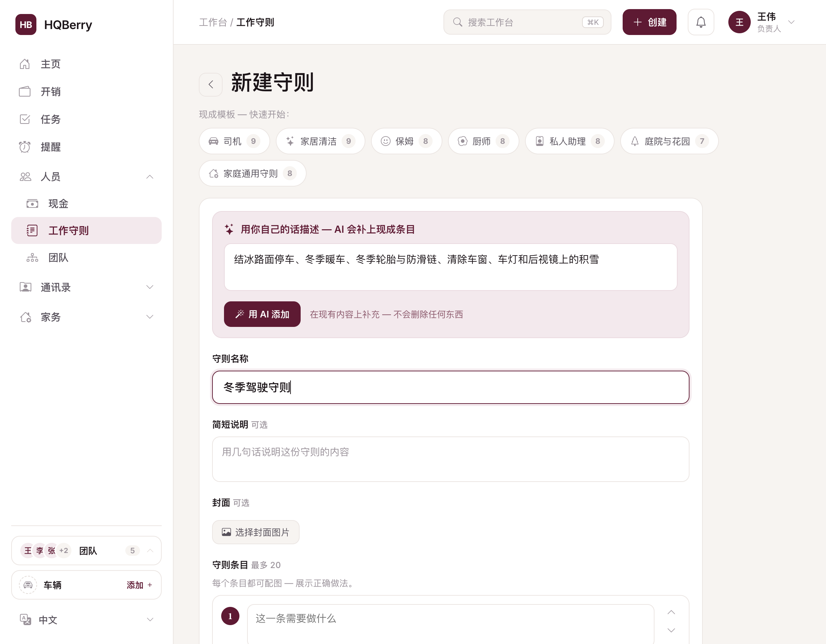Click the HQBerry HB logo icon
Image resolution: width=826 pixels, height=644 pixels.
click(26, 24)
